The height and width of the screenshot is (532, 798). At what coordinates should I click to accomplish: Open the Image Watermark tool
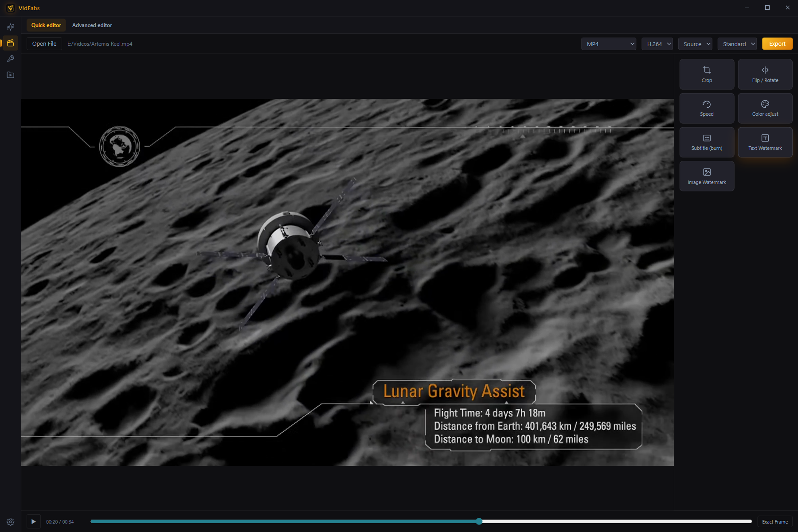(707, 176)
